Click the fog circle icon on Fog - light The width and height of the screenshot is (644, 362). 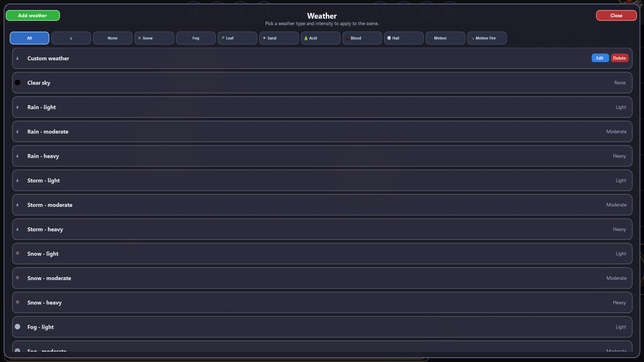[18, 327]
